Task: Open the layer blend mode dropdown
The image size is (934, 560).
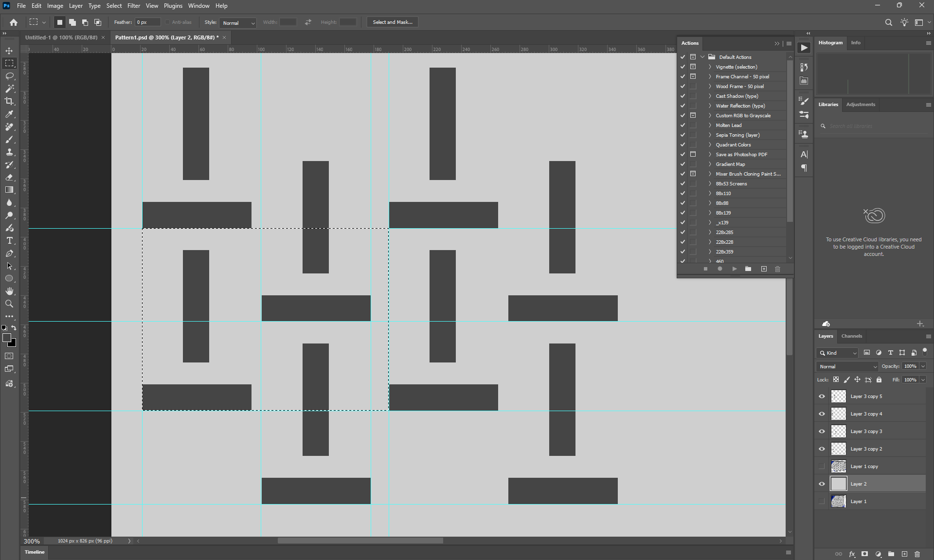Action: coord(847,366)
